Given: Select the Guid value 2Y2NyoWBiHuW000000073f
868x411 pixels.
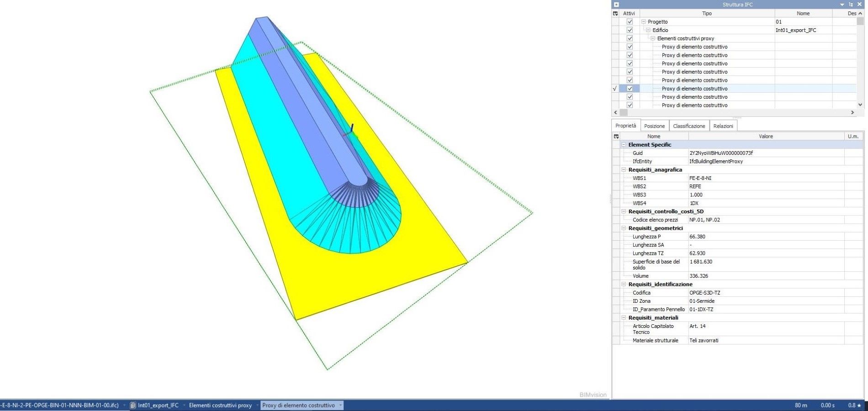Looking at the screenshot, I should click(x=721, y=153).
